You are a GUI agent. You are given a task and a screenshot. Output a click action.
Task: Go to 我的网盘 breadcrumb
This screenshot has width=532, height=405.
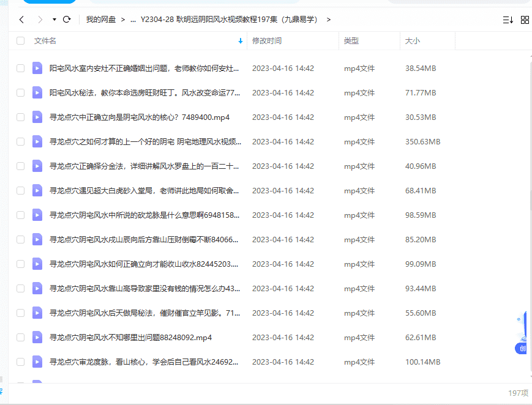point(102,20)
